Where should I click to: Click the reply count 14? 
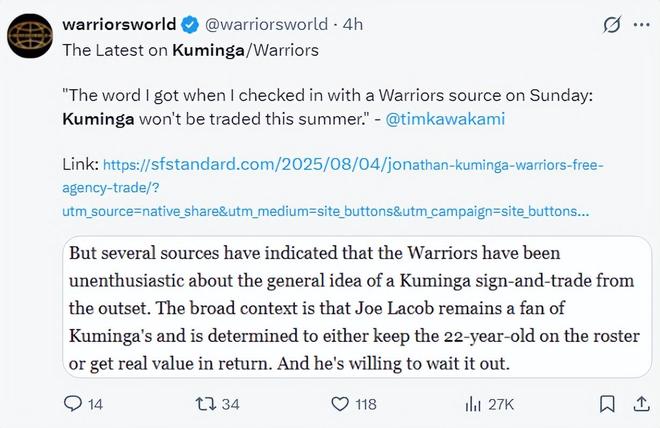(95, 404)
